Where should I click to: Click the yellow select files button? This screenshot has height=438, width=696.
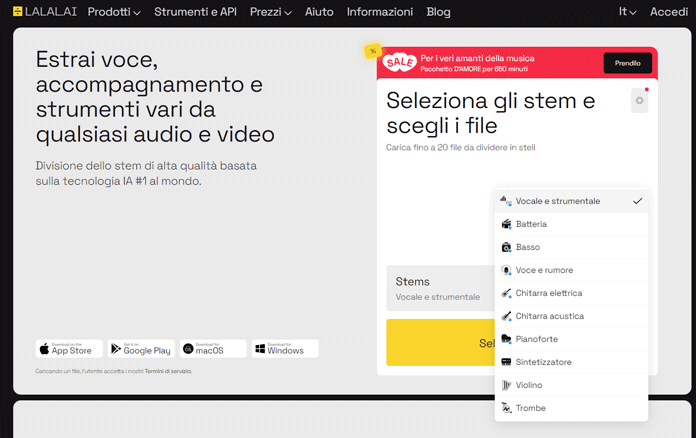(x=441, y=343)
